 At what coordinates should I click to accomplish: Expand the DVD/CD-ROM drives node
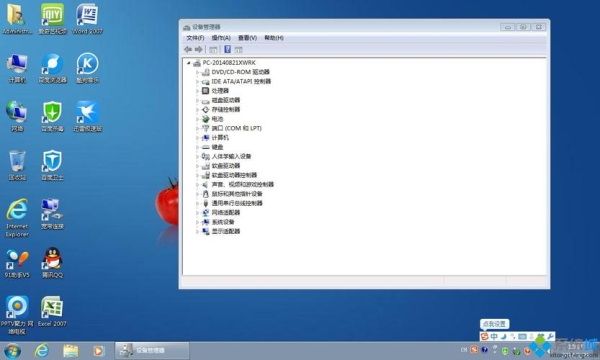(197, 72)
